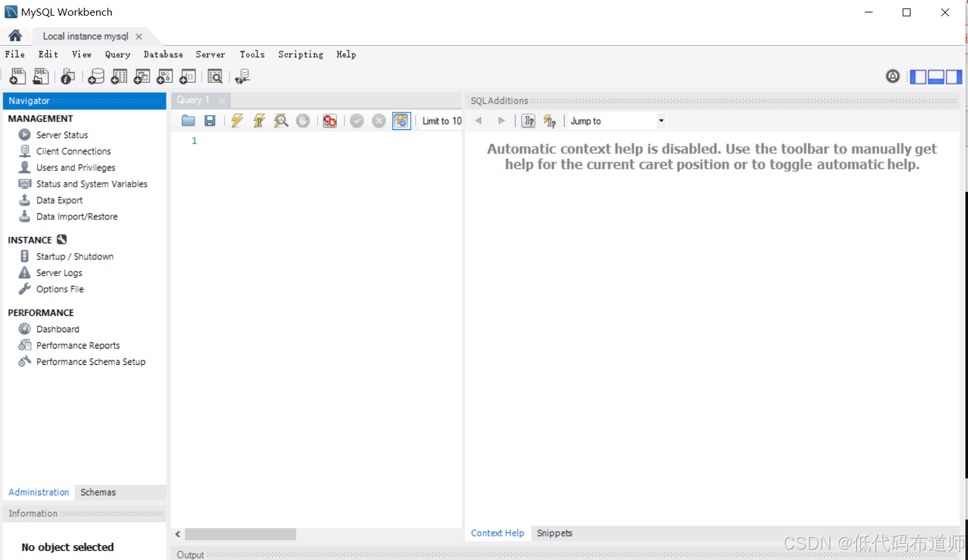
Task: Toggle the bottom output panel visibility
Action: [936, 77]
